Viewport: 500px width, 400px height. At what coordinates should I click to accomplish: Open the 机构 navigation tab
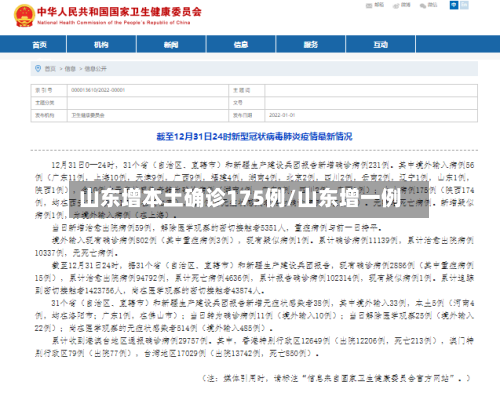pyautogui.click(x=101, y=44)
